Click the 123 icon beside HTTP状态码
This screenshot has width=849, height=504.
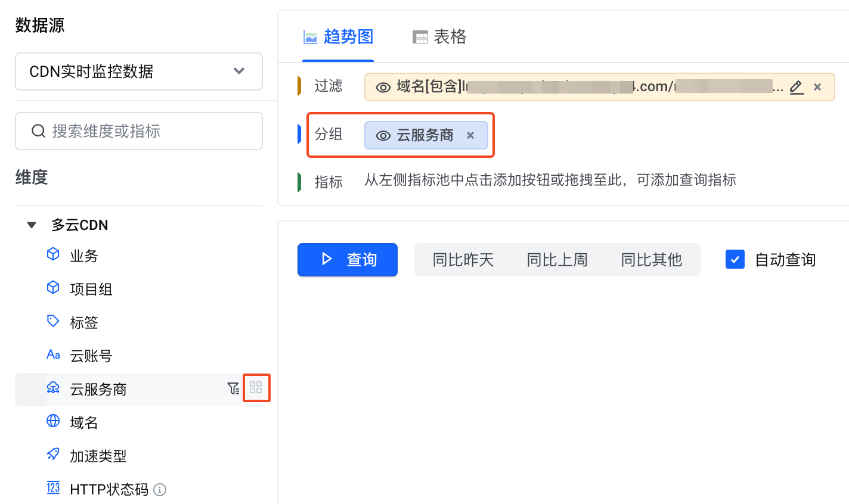[x=53, y=488]
